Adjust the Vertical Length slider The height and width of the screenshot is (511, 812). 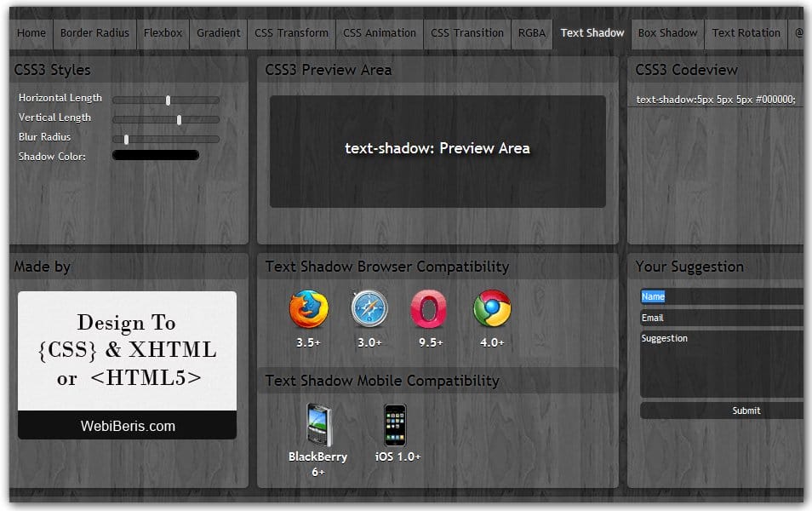180,118
